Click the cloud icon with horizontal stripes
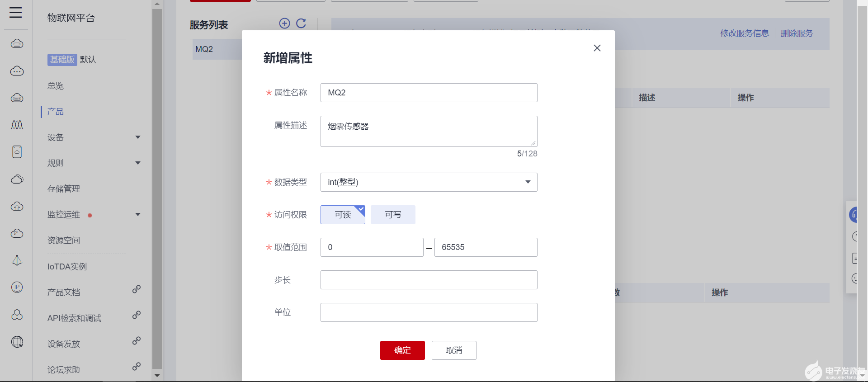This screenshot has width=868, height=382. click(x=17, y=98)
